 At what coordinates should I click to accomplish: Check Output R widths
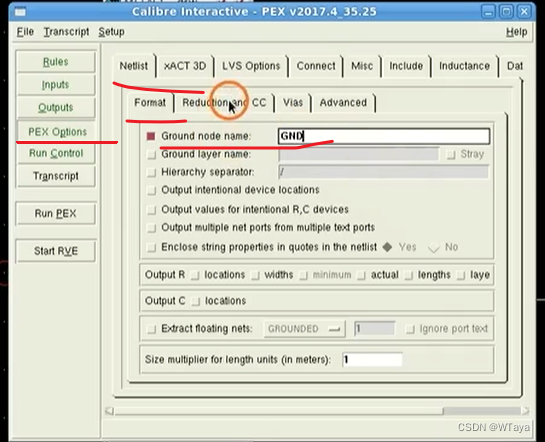[x=255, y=276]
